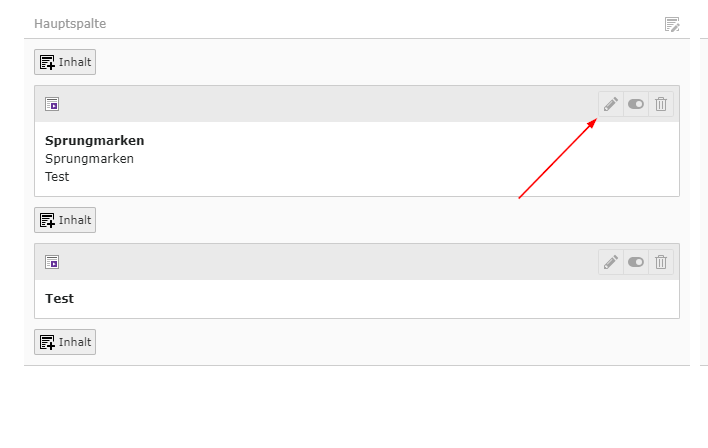Delete the Test content element
This screenshot has width=708, height=448.
[x=661, y=262]
